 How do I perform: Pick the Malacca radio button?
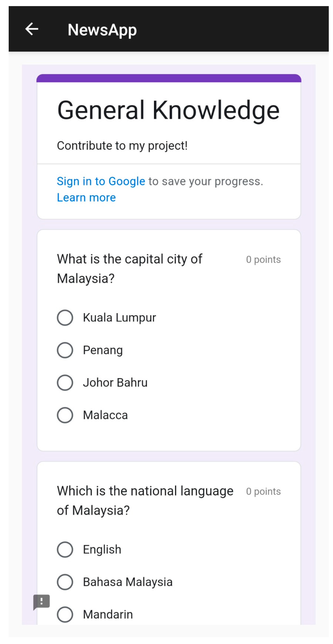click(65, 415)
